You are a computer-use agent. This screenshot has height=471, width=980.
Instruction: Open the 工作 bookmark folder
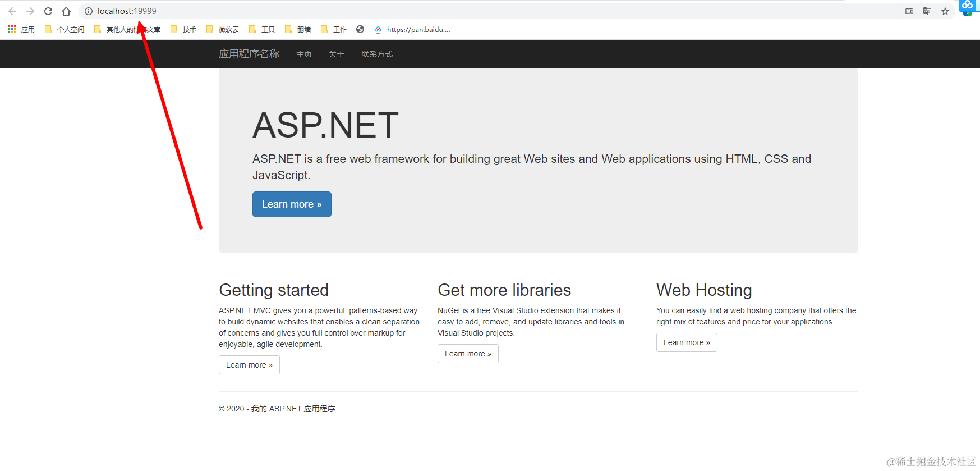pyautogui.click(x=334, y=29)
